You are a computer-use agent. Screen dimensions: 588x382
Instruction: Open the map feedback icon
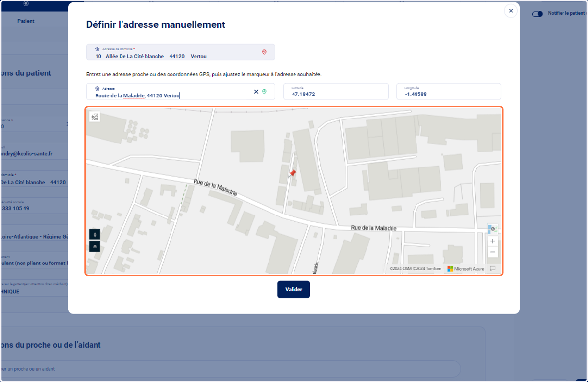pos(493,268)
